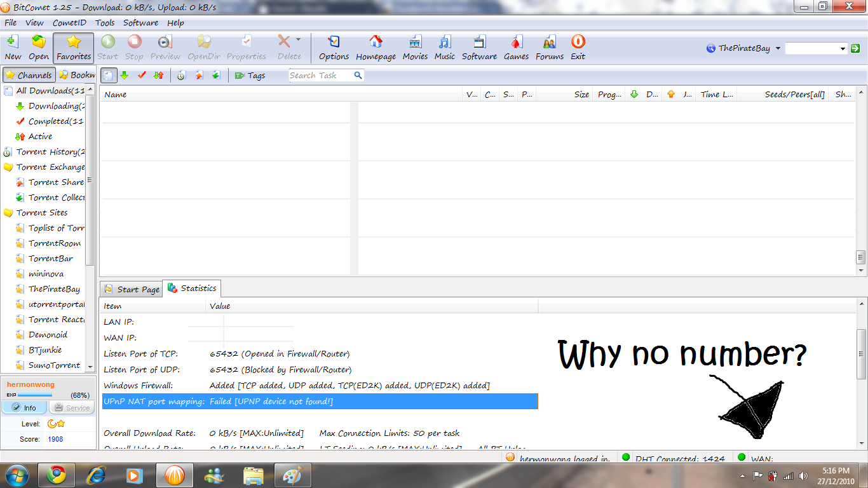Open the search combo box dropdown arrow
The image size is (868, 488).
[x=843, y=48]
